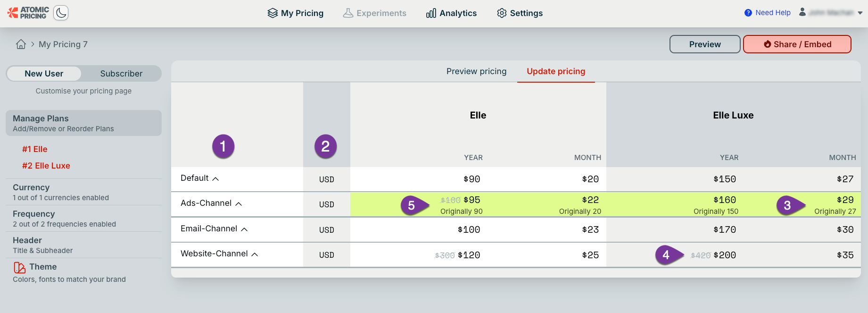The height and width of the screenshot is (313, 868).
Task: Go to home via breadcrumb house icon
Action: pos(21,44)
